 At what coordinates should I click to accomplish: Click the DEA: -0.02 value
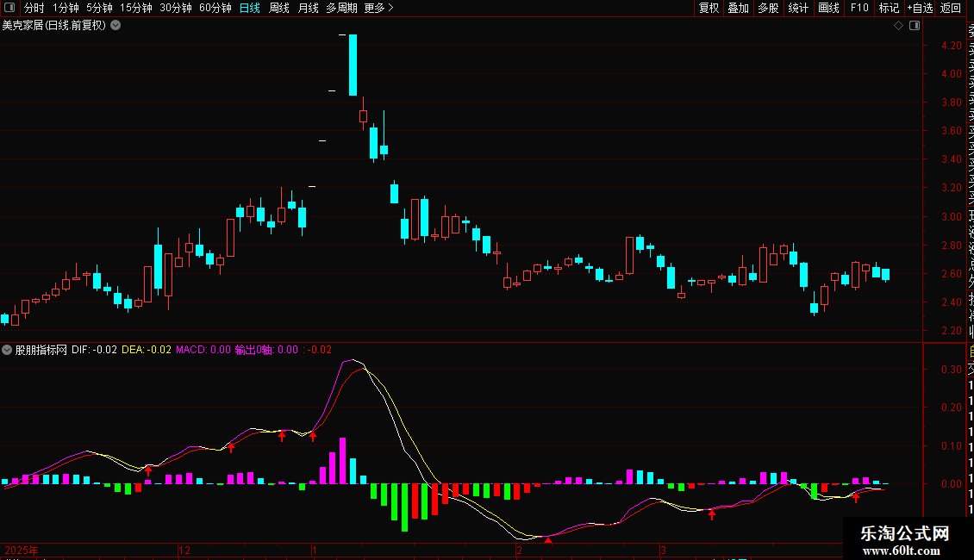(x=146, y=350)
